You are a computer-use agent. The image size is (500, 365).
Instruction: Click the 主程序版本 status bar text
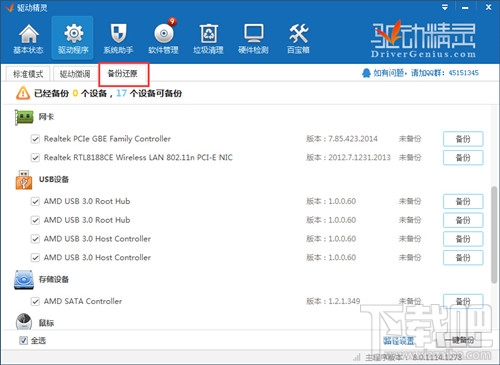[x=413, y=358]
